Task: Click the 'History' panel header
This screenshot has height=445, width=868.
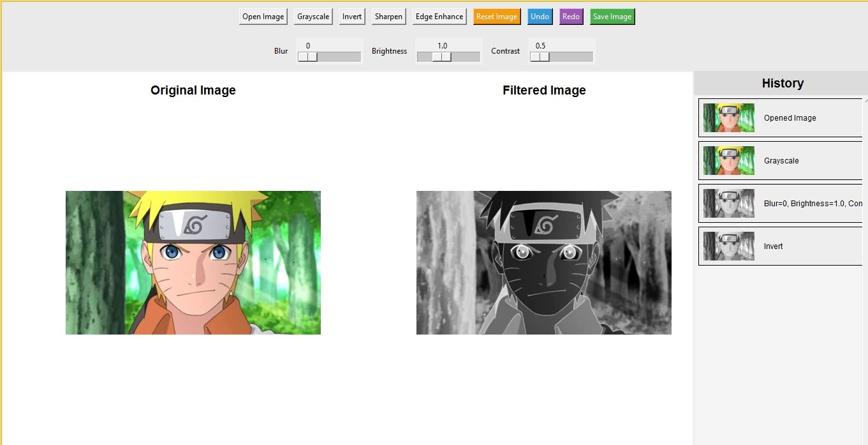Action: click(783, 83)
